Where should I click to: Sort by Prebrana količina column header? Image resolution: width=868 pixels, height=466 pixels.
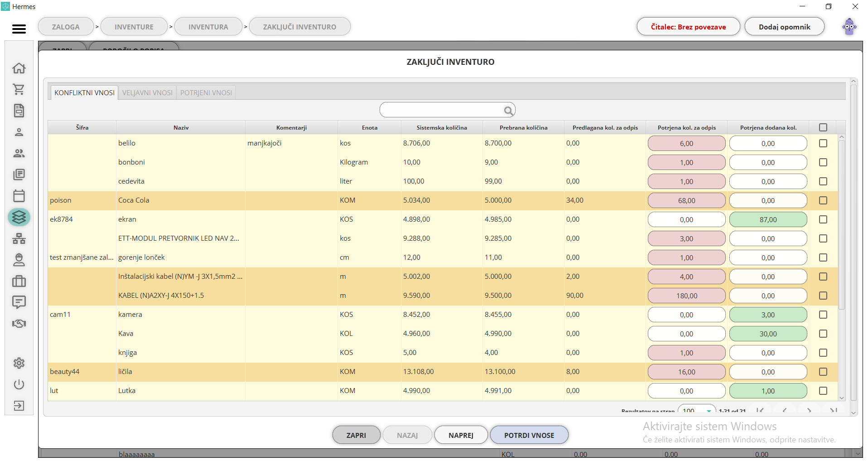click(523, 127)
